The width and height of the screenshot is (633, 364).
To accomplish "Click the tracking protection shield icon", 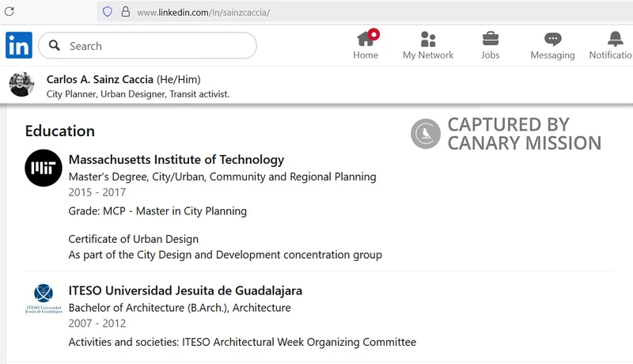I will click(108, 12).
